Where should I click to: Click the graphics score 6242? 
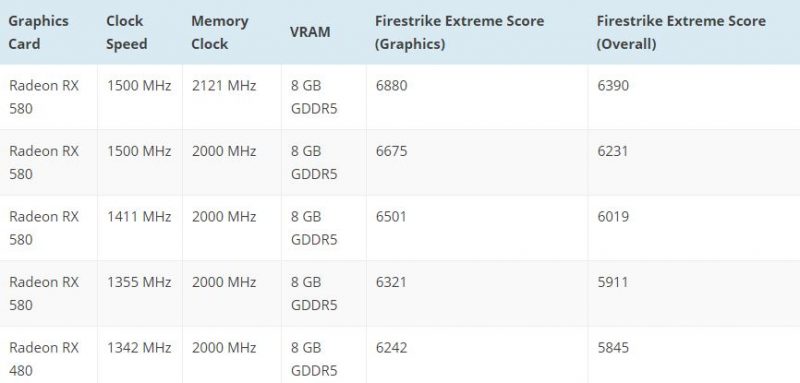tap(391, 348)
